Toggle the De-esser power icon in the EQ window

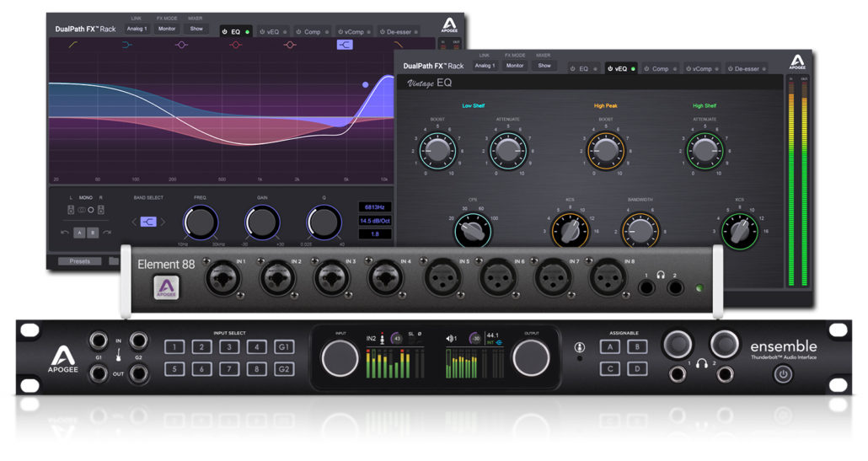click(x=382, y=31)
